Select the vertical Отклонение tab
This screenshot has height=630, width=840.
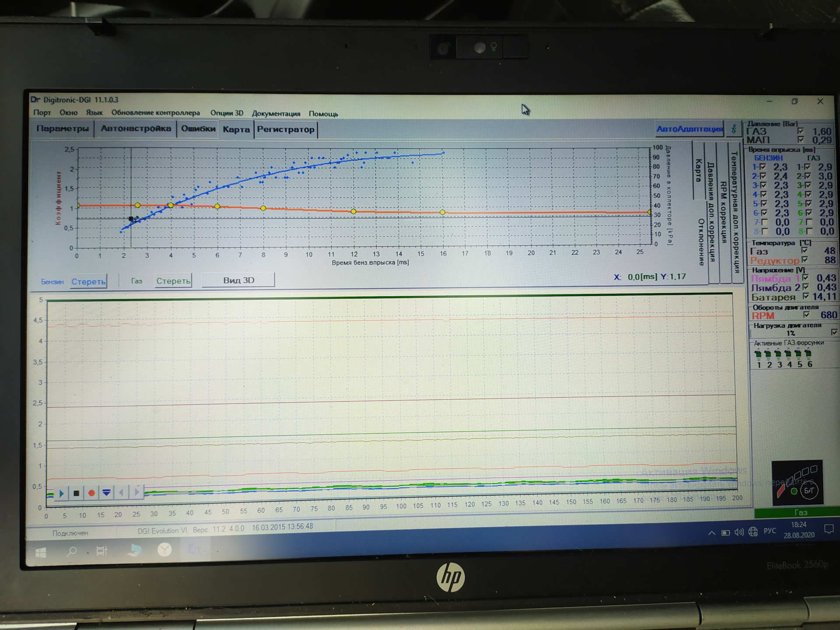point(701,242)
